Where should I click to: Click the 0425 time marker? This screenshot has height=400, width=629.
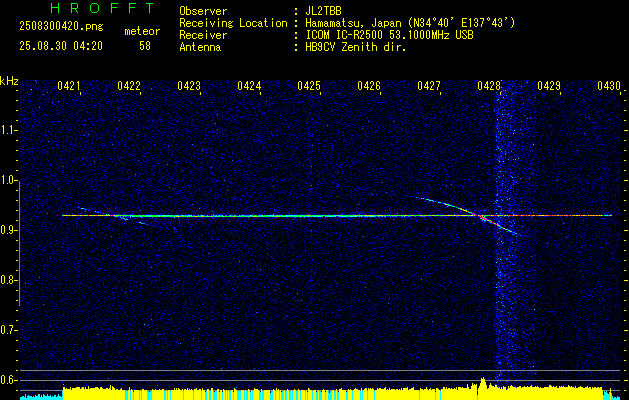[309, 85]
